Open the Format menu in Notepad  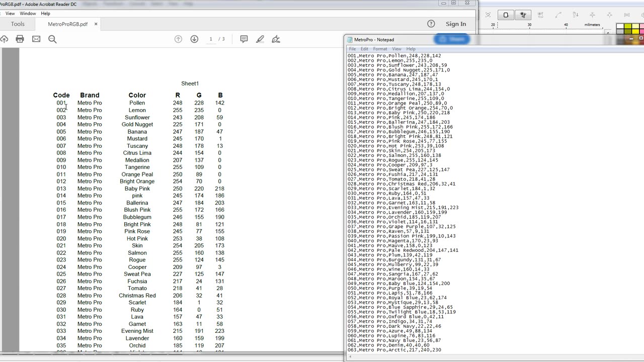pyautogui.click(x=380, y=49)
